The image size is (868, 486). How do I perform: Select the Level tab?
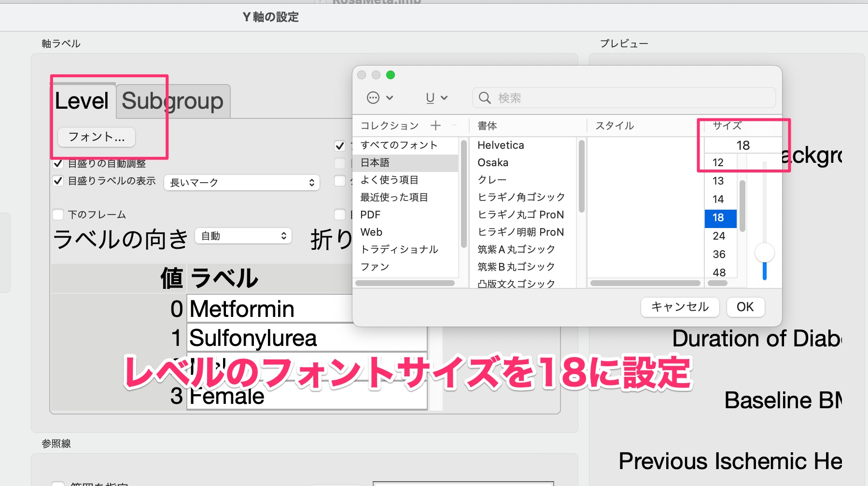tap(82, 101)
